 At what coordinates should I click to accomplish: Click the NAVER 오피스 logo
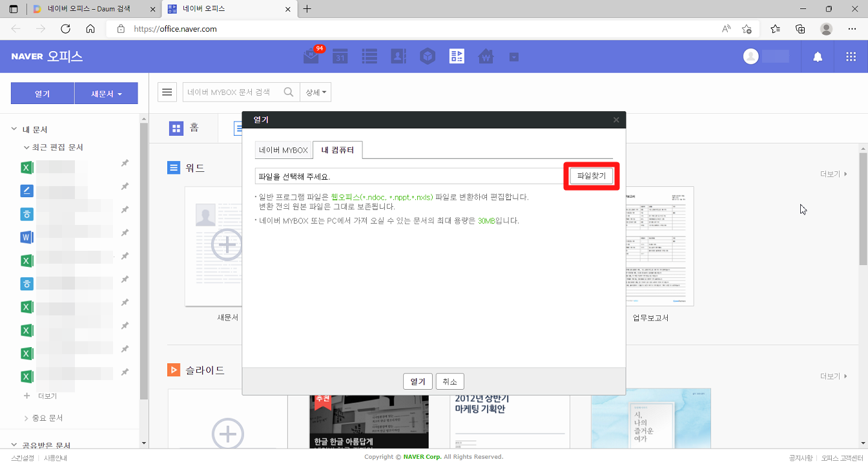[46, 57]
